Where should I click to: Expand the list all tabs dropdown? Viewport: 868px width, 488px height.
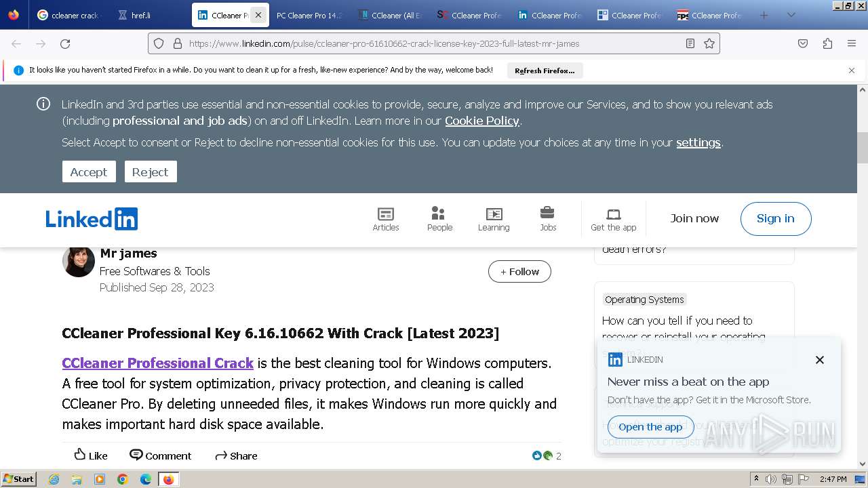791,15
